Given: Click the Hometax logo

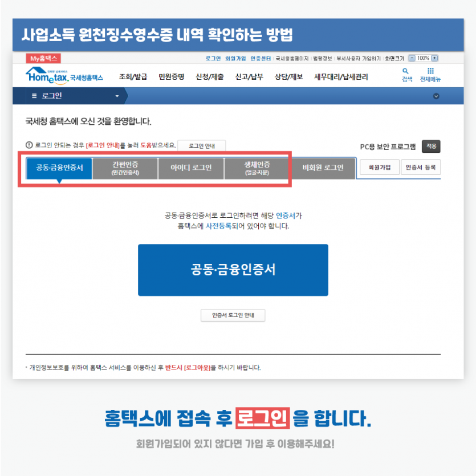Looking at the screenshot, I should tap(64, 76).
